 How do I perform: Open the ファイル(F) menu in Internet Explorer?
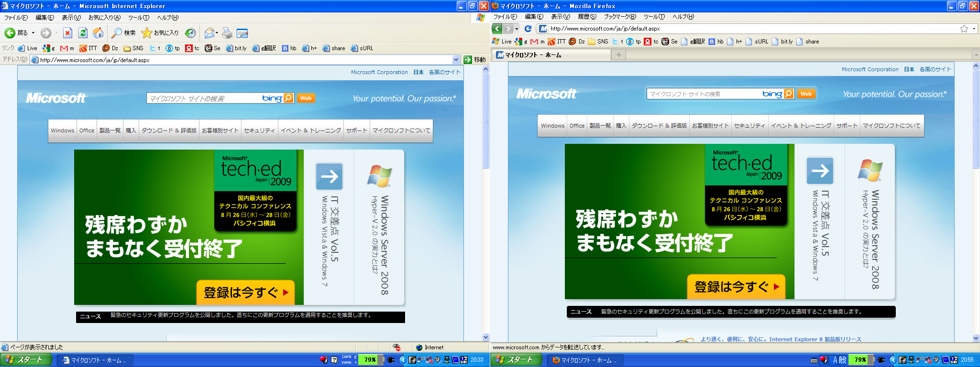coord(16,18)
